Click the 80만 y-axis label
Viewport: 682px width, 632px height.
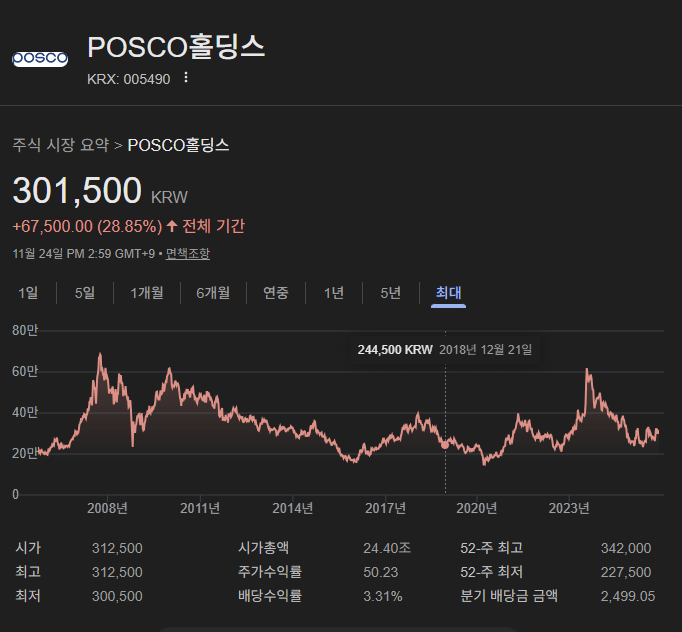tap(25, 331)
